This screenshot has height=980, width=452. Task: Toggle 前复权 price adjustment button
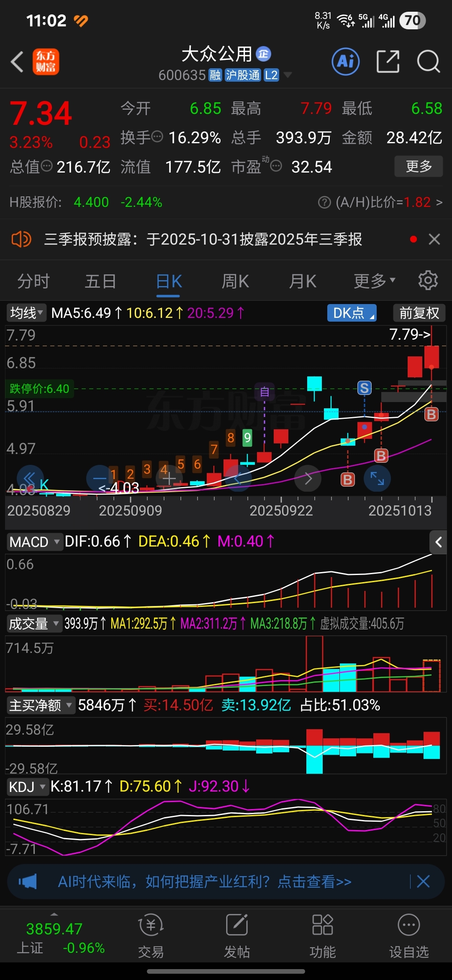(x=419, y=313)
